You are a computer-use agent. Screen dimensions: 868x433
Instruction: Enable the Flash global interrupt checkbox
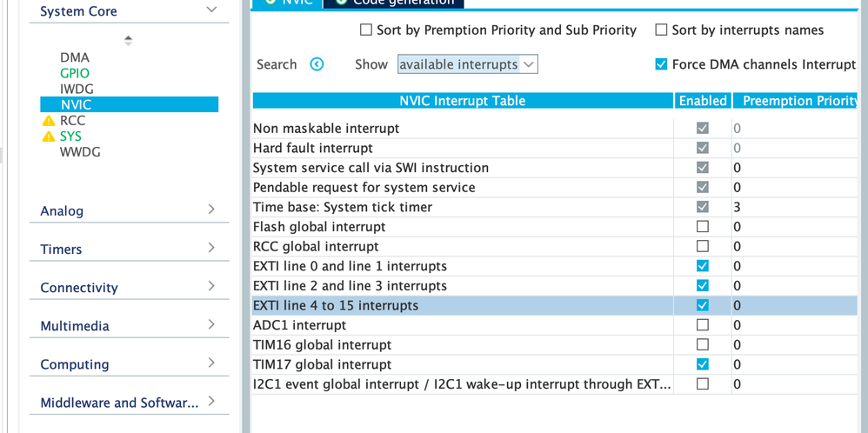tap(703, 226)
